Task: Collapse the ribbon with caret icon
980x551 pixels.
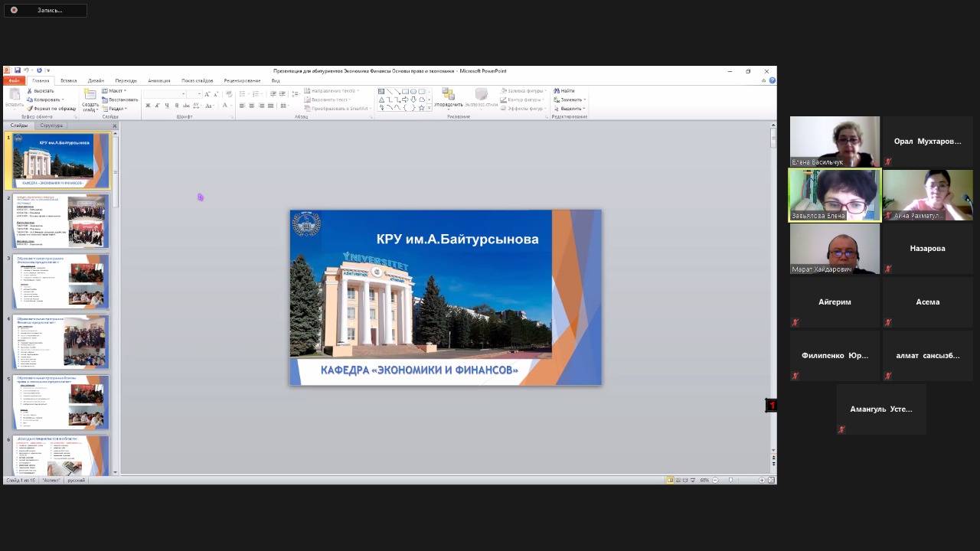Action: [764, 80]
